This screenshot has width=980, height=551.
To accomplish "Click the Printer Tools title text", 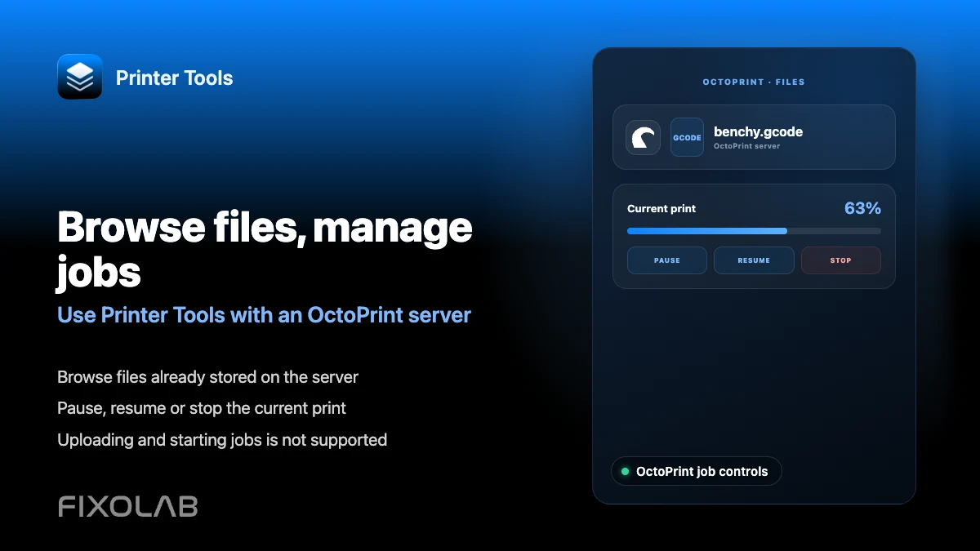I will pyautogui.click(x=175, y=78).
